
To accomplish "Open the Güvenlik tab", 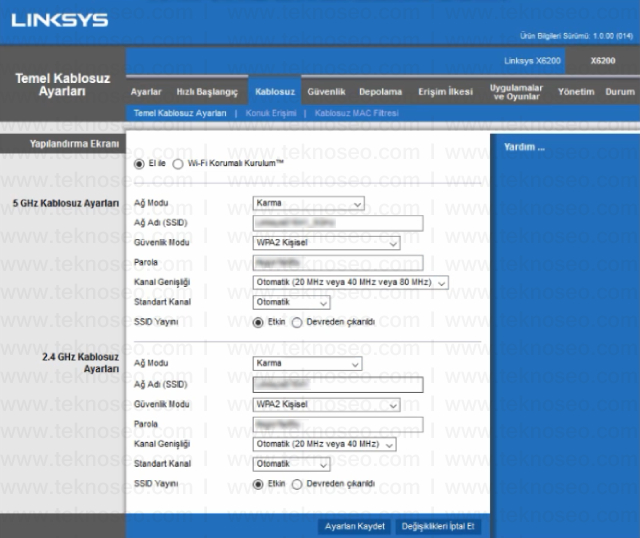I will click(326, 92).
